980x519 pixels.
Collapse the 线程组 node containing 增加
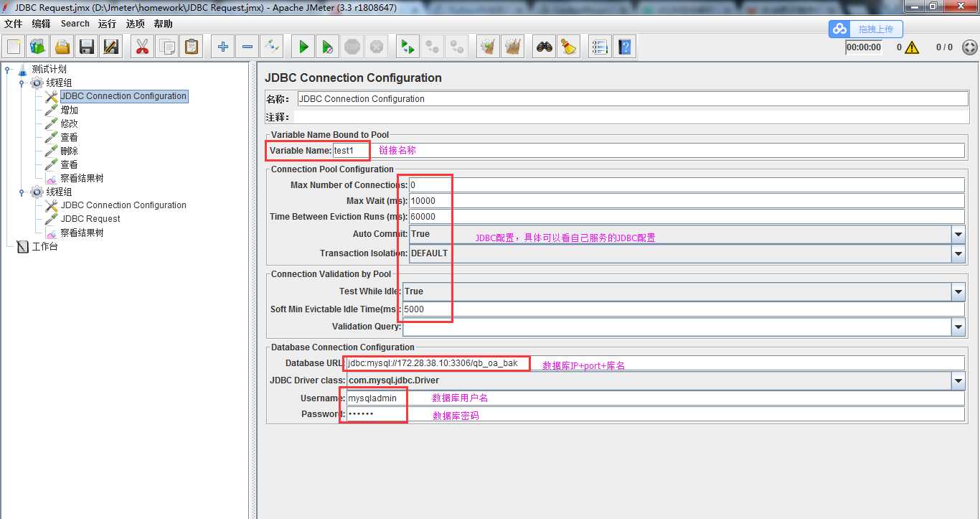[x=22, y=83]
